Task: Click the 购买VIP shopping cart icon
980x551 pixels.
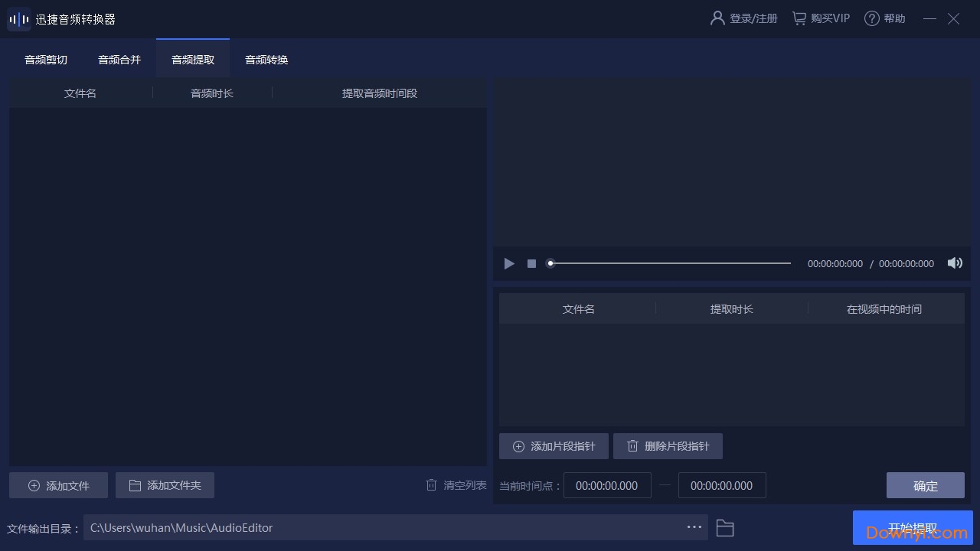Action: [799, 18]
